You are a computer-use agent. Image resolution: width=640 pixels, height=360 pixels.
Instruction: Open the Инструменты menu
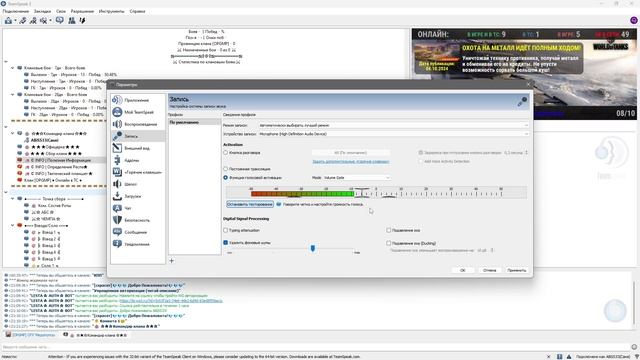click(x=111, y=11)
